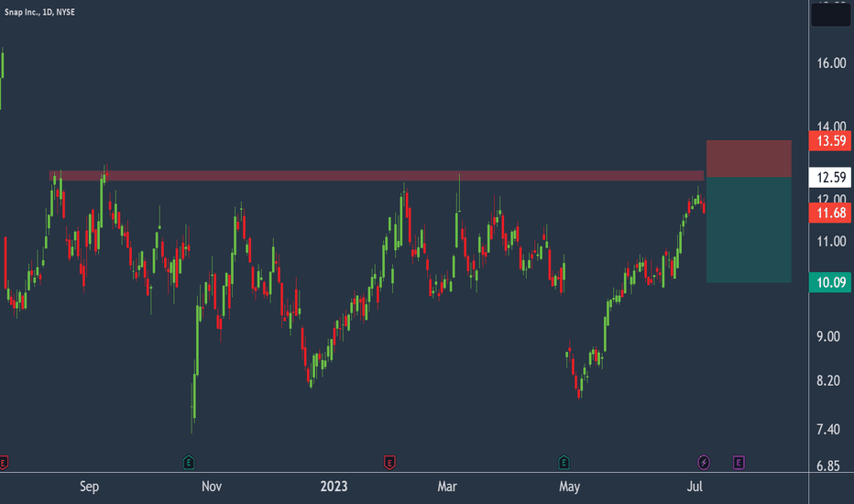Select the horizontal red resistance zone rectangle

(377, 175)
